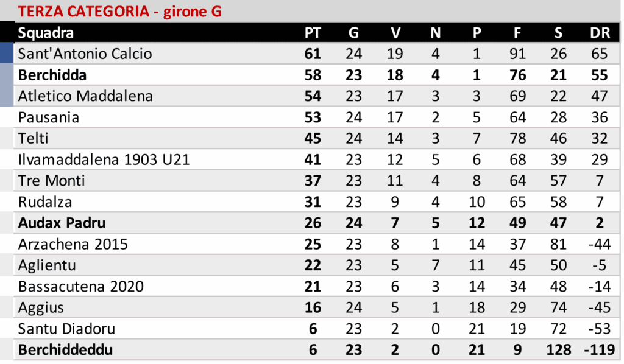Select the Rudalza team name
624x364 pixels.
click(45, 202)
